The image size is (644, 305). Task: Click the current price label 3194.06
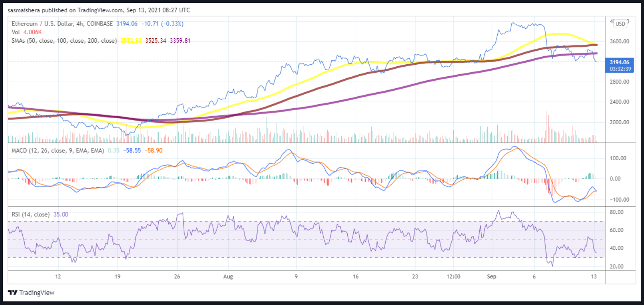(x=619, y=62)
